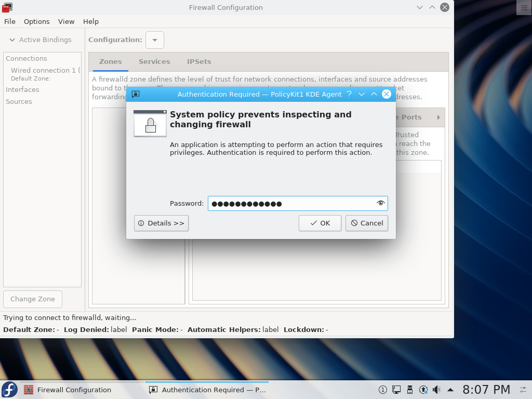Switch to the Zones tab
This screenshot has width=532, height=399.
[110, 61]
